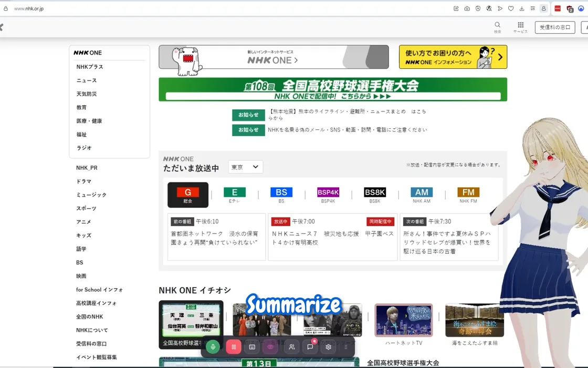Click the 検索 search magnifier icon
The width and height of the screenshot is (588, 368).
[x=497, y=27]
